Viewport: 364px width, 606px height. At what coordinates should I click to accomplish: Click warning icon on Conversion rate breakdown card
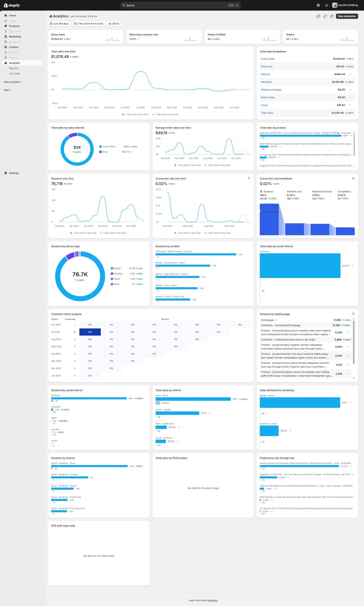tap(353, 178)
